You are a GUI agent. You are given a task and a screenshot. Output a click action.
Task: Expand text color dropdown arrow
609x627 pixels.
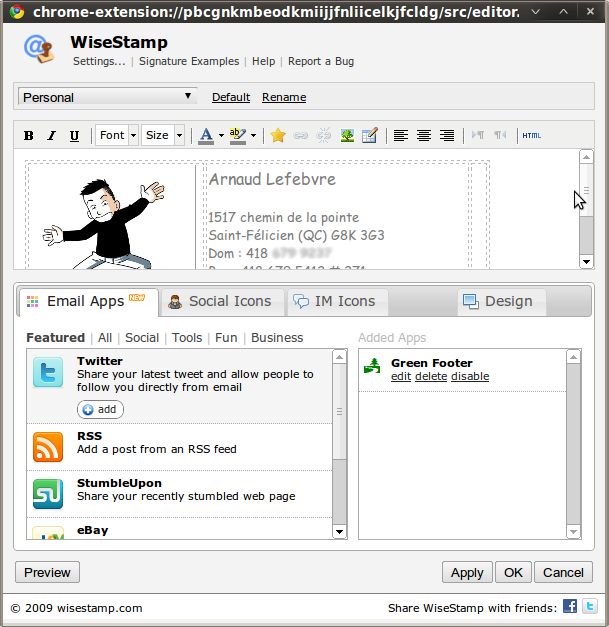[x=221, y=136]
